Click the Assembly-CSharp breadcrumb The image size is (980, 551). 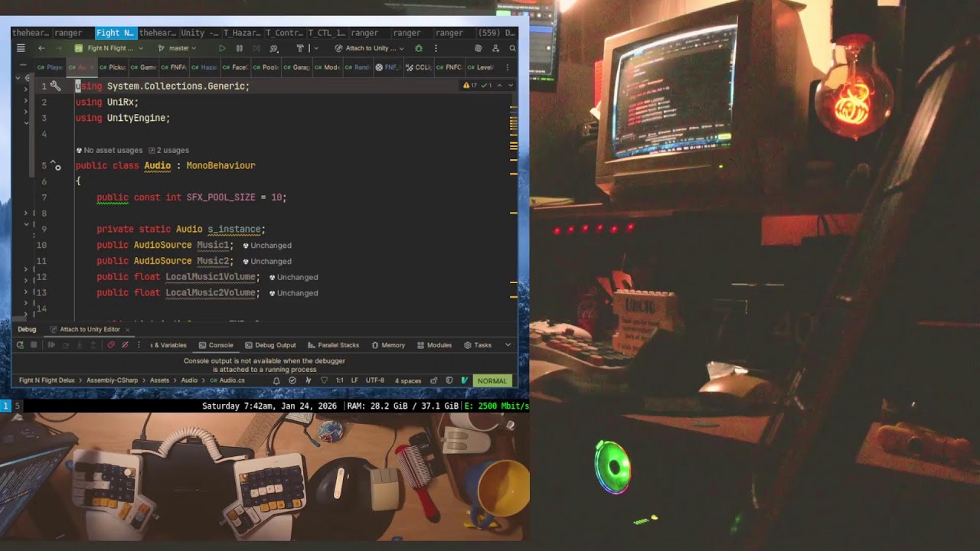112,380
